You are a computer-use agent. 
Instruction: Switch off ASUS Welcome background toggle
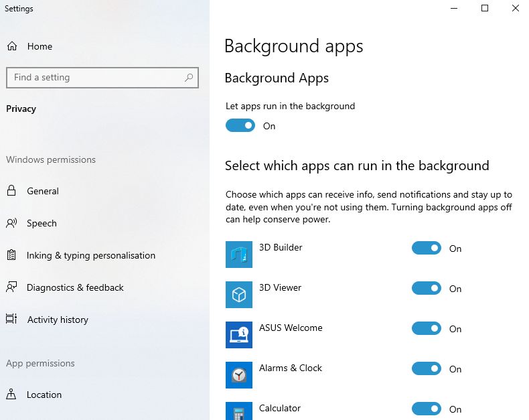click(427, 328)
